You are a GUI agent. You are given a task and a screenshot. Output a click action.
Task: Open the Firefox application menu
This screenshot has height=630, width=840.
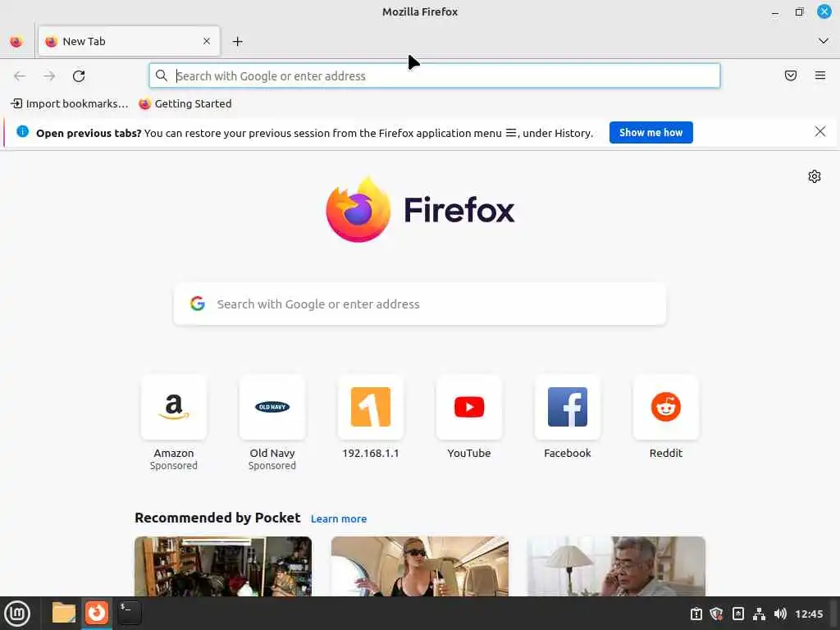click(820, 75)
